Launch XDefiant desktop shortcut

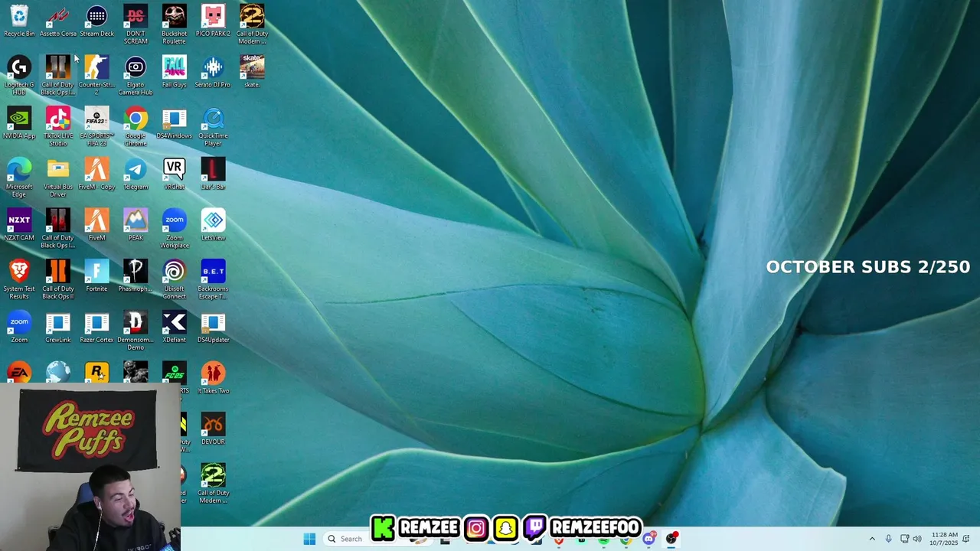(174, 328)
